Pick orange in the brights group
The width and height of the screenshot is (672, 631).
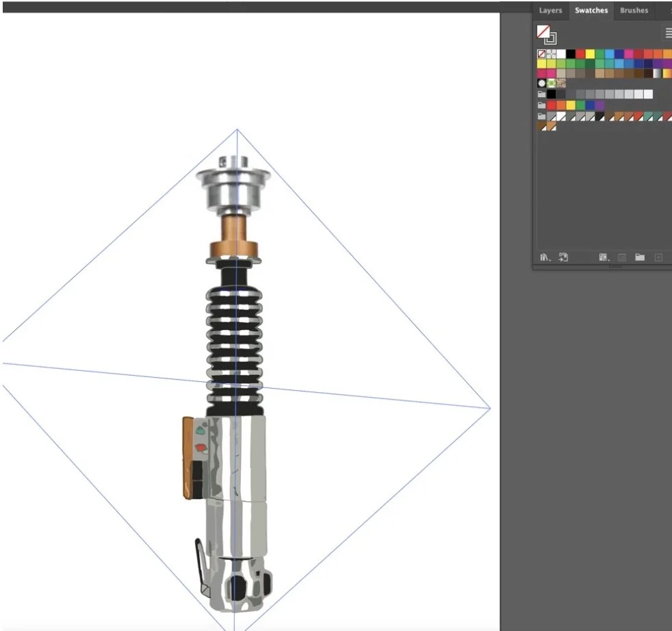tap(561, 105)
